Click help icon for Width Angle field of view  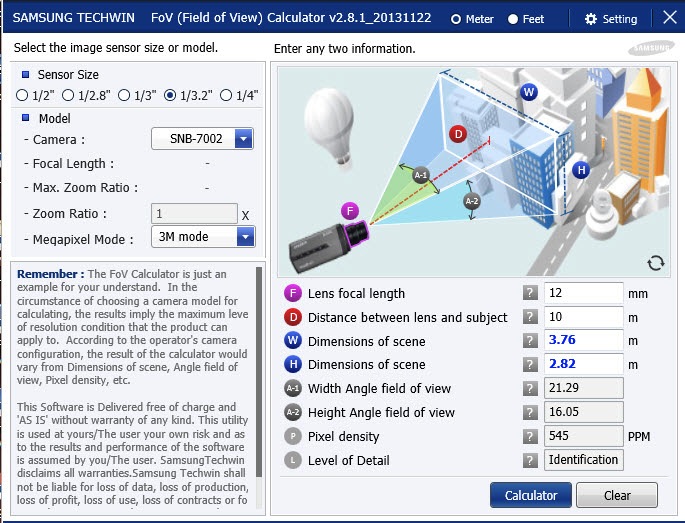click(x=530, y=388)
